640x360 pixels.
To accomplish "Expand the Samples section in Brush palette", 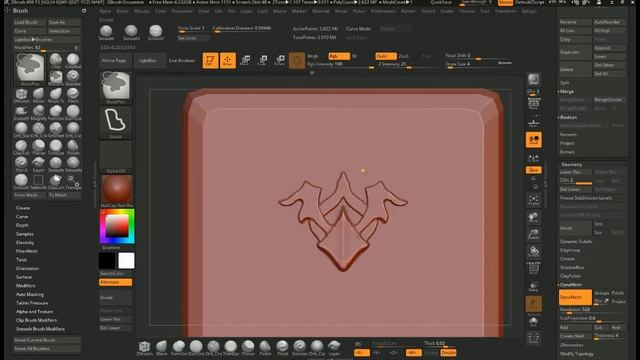I will pyautogui.click(x=25, y=234).
